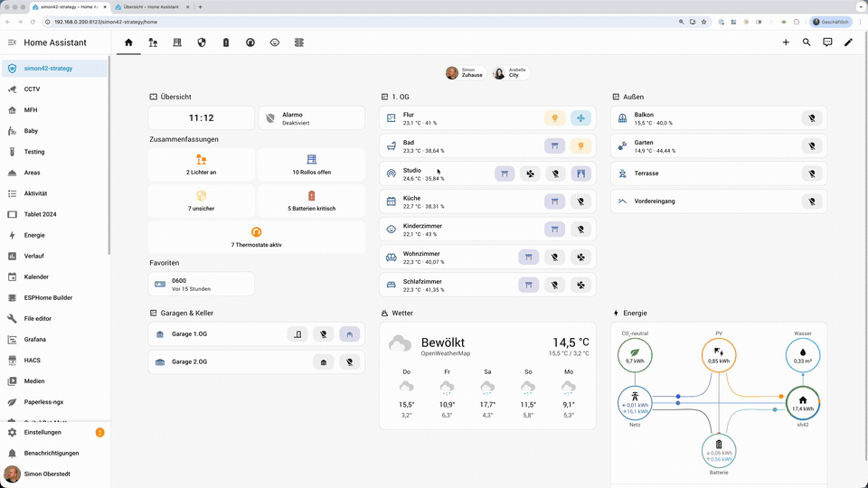Open Simon Oberstedt user profile
Screen dimensions: 868x488
point(54,474)
